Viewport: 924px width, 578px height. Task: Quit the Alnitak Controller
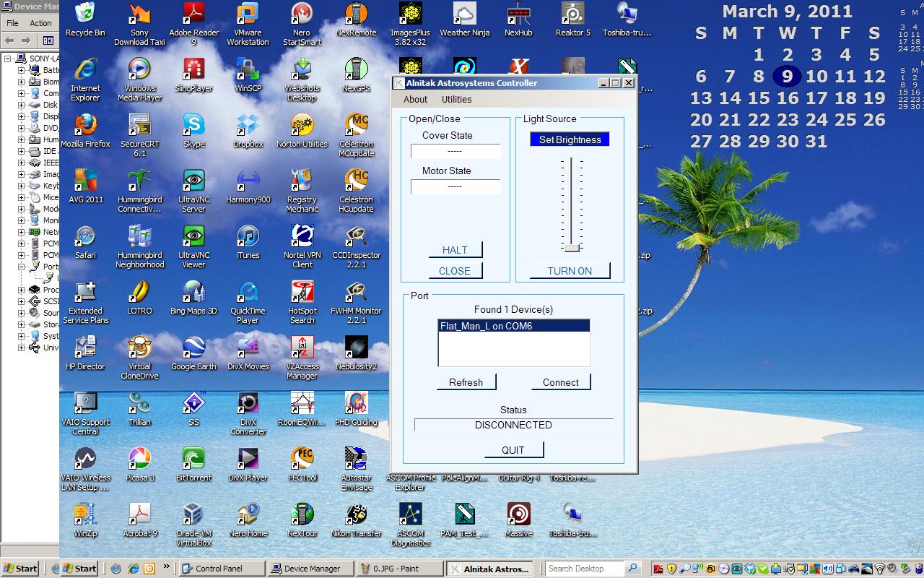tap(513, 450)
